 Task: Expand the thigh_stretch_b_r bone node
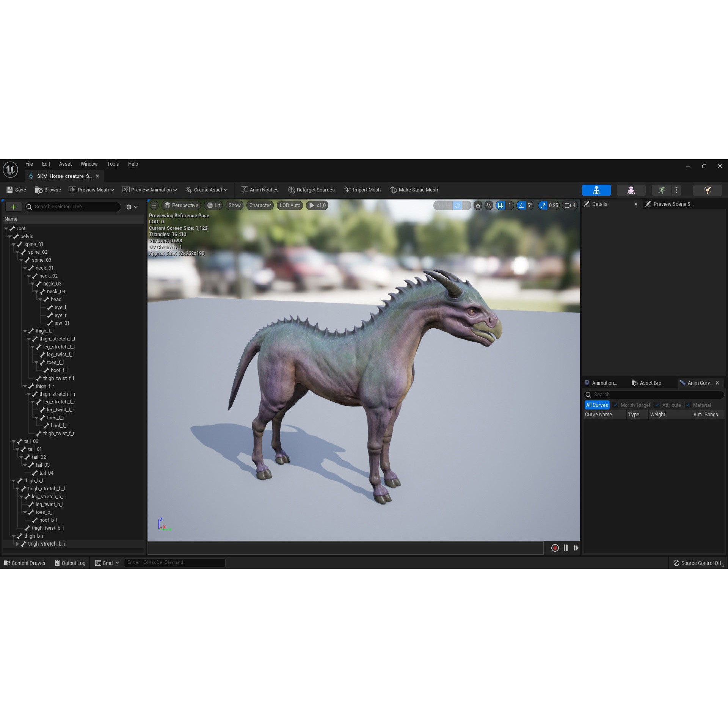17,544
